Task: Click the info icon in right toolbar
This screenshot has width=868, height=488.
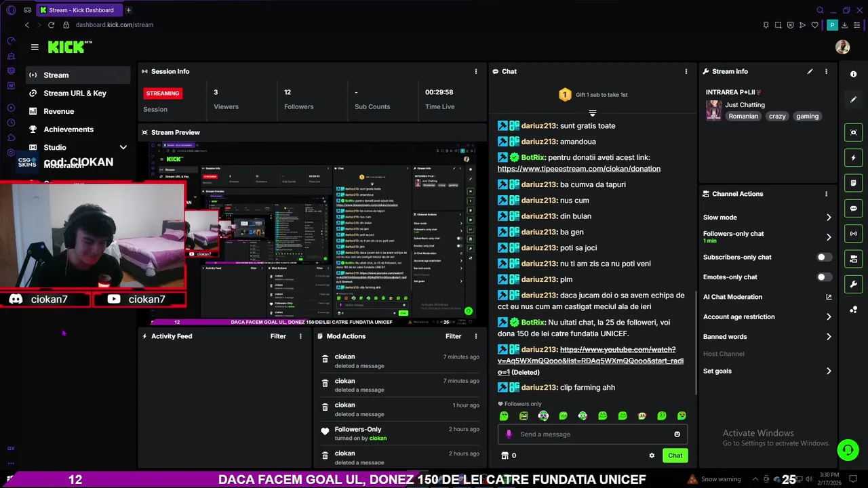Action: coord(853,74)
